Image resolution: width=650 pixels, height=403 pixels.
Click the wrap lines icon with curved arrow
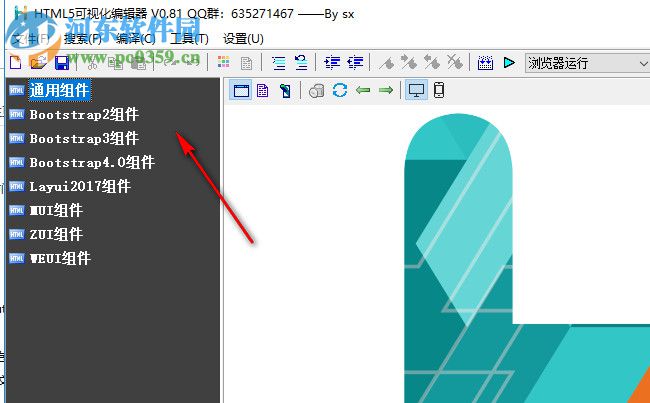301,63
